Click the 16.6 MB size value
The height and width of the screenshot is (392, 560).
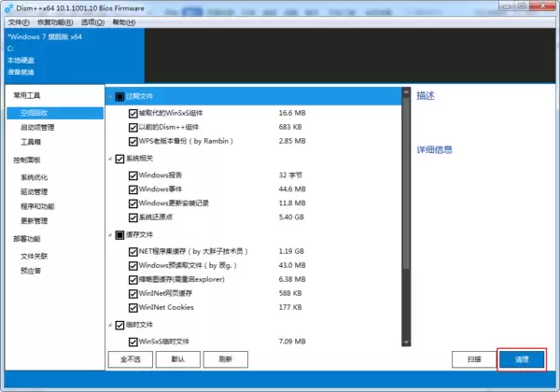pyautogui.click(x=292, y=113)
